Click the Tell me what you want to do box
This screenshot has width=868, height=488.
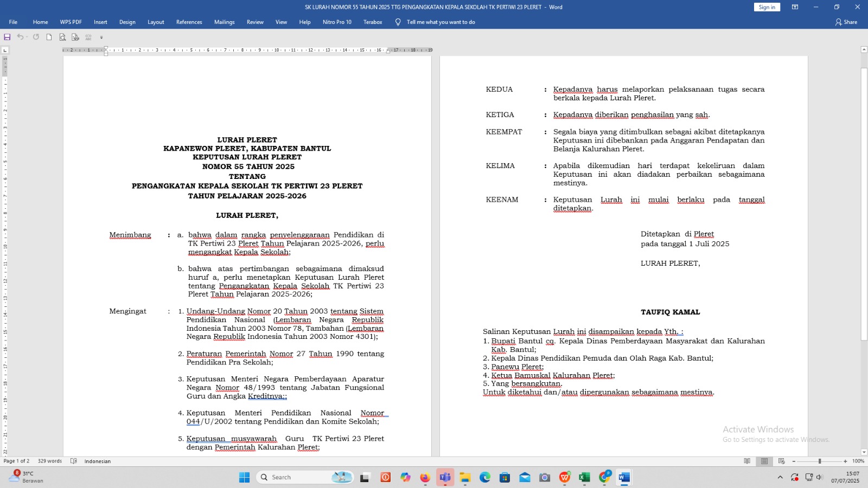tap(435, 22)
